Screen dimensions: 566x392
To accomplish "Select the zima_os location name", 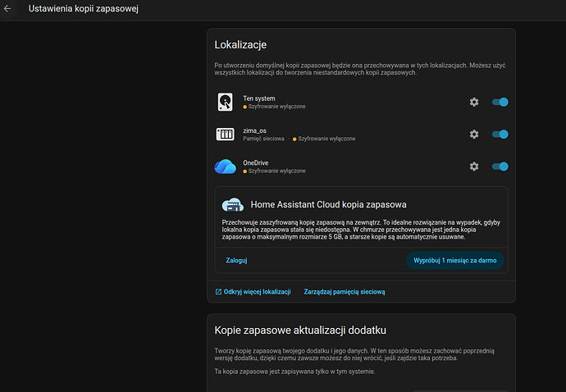I will (254, 130).
